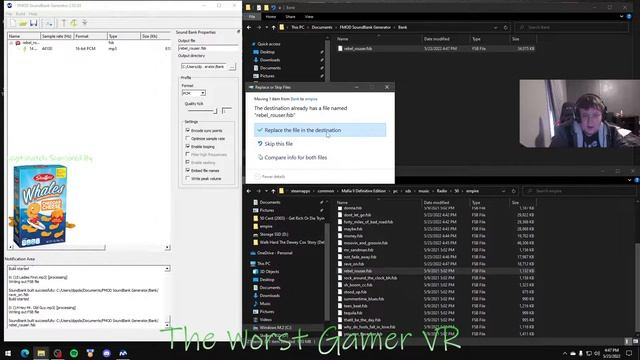Click the Quality slider handle
The image size is (640, 360).
tap(216, 111)
